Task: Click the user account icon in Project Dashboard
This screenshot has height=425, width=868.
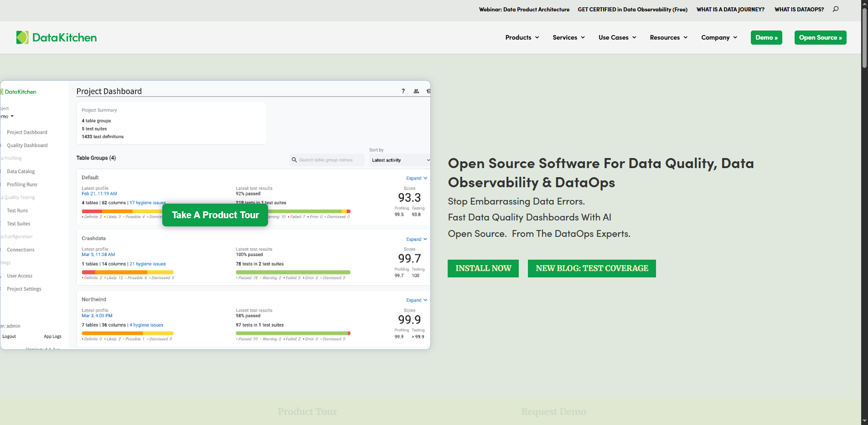Action: click(x=416, y=91)
